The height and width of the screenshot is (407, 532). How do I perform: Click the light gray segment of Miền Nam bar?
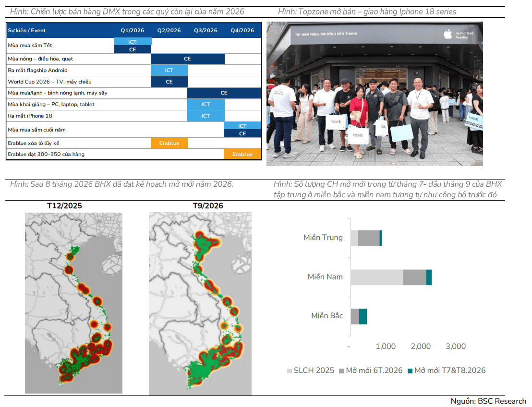[x=377, y=277]
